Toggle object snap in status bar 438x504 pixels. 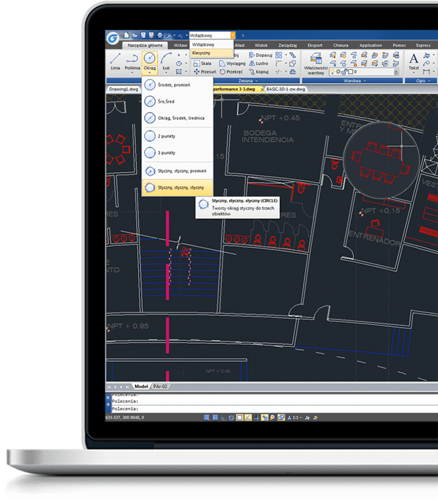click(x=240, y=418)
